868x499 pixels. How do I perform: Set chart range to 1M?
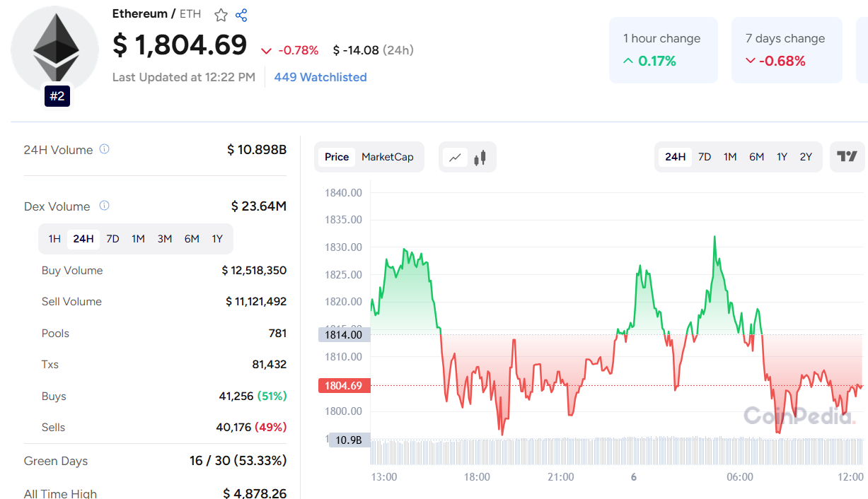(x=730, y=157)
